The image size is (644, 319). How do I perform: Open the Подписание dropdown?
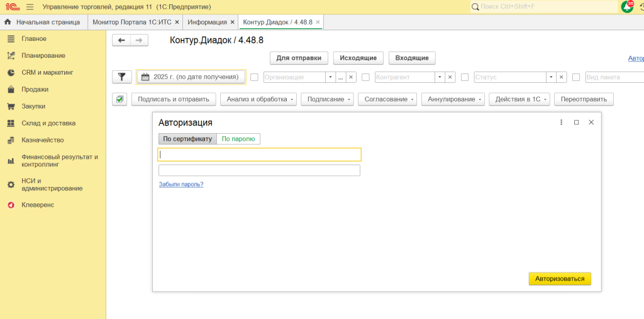(x=327, y=99)
